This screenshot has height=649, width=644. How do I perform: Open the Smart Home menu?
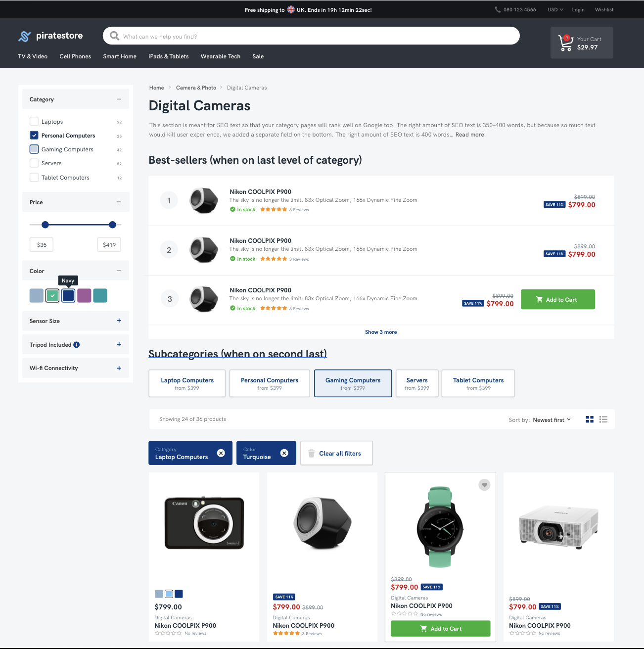tap(120, 56)
